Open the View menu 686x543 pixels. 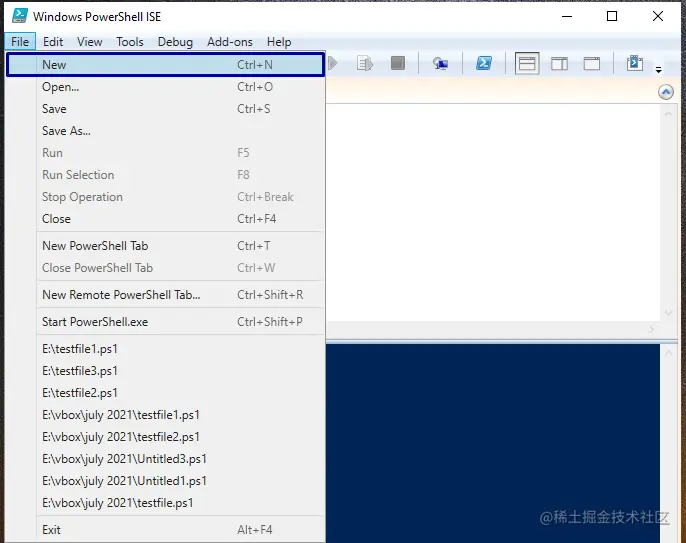(90, 42)
